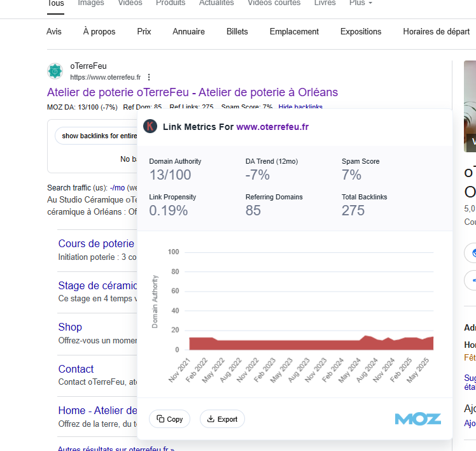Filter by Emplacement chip
The image size is (476, 451).
[x=294, y=32]
